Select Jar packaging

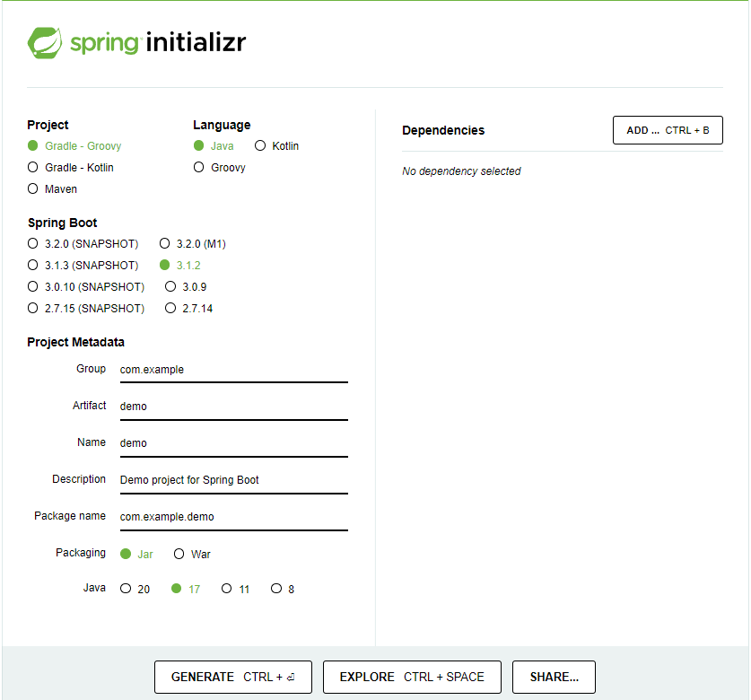136,554
